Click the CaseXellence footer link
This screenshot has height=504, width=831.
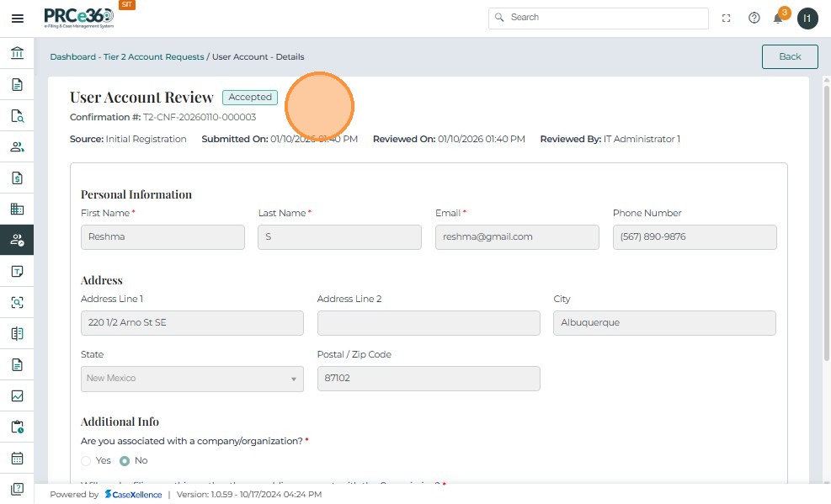[134, 495]
